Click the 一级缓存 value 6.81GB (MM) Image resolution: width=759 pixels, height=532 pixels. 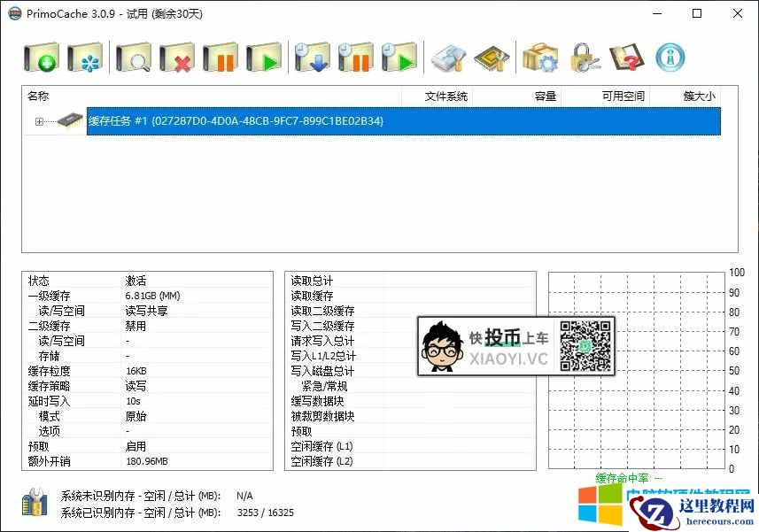click(152, 296)
